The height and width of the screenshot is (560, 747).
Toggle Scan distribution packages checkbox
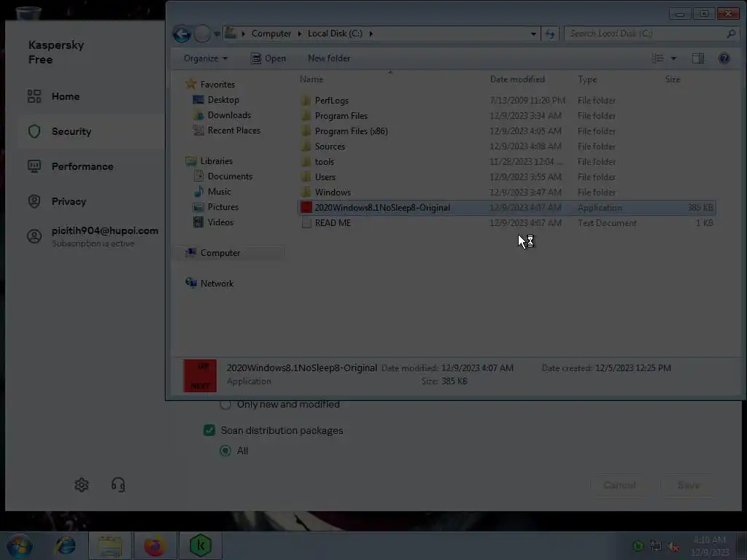(209, 430)
